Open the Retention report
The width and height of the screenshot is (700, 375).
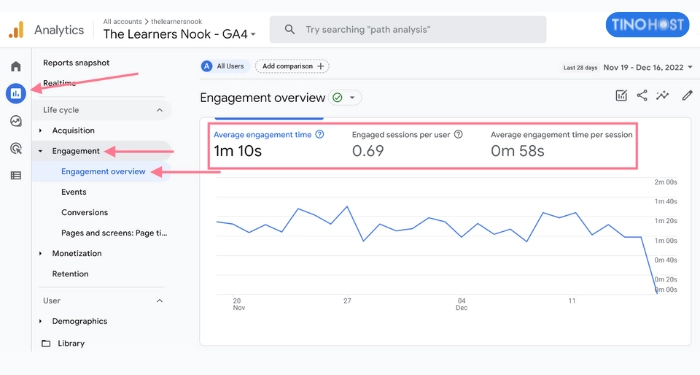click(x=70, y=274)
